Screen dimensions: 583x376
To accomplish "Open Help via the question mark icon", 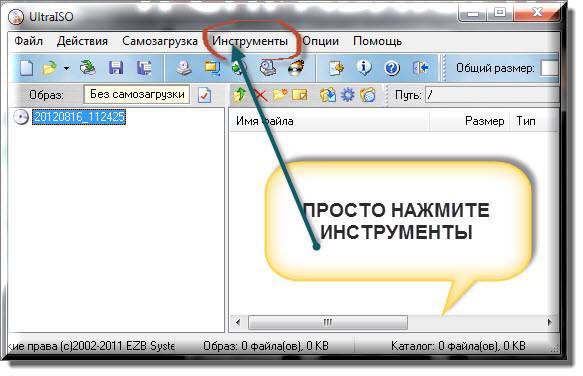I will tap(392, 68).
